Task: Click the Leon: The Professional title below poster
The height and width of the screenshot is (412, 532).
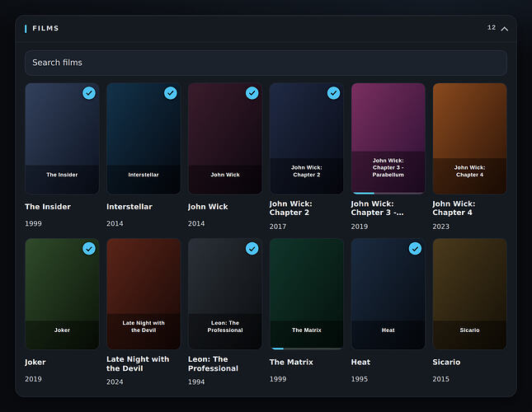Action: (213, 363)
